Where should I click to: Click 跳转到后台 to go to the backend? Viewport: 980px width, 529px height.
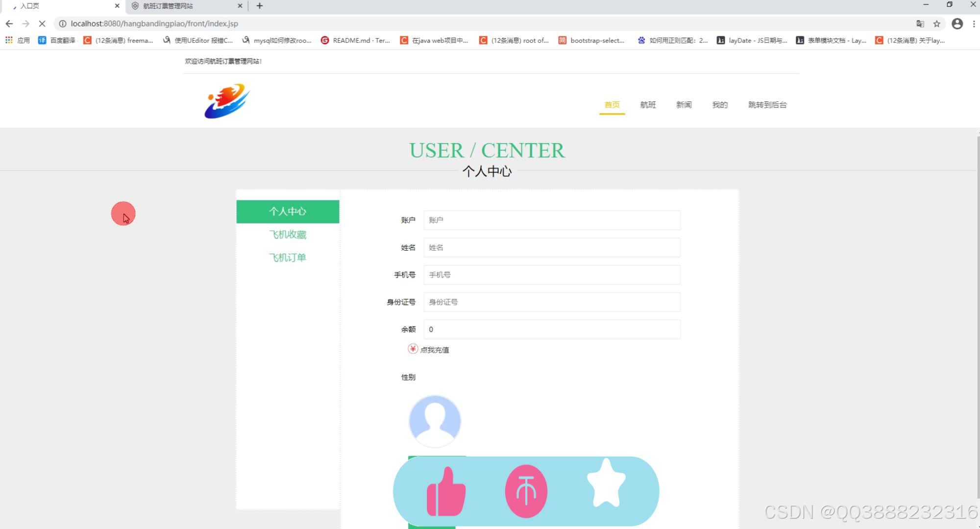[x=767, y=104]
